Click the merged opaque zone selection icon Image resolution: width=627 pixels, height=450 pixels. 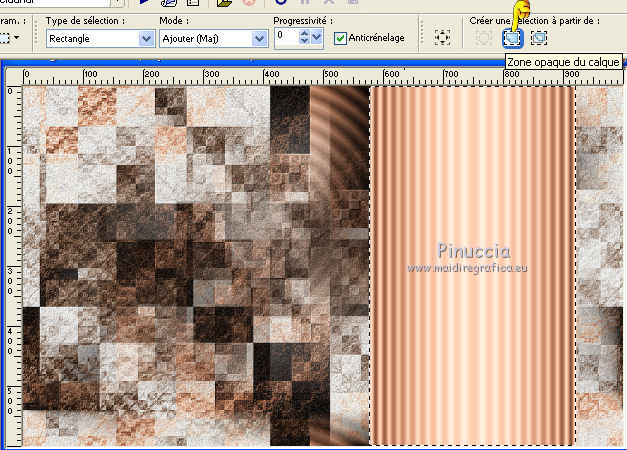[x=539, y=38]
